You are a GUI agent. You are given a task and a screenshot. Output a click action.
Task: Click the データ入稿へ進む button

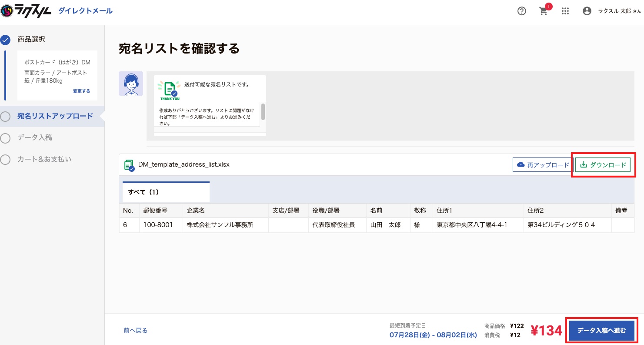[602, 331]
